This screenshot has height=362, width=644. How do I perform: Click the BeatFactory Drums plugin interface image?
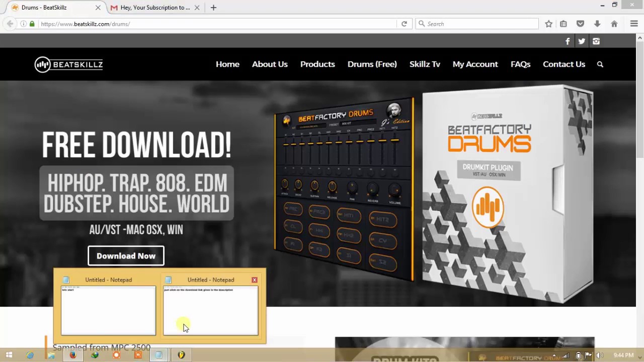point(344,190)
